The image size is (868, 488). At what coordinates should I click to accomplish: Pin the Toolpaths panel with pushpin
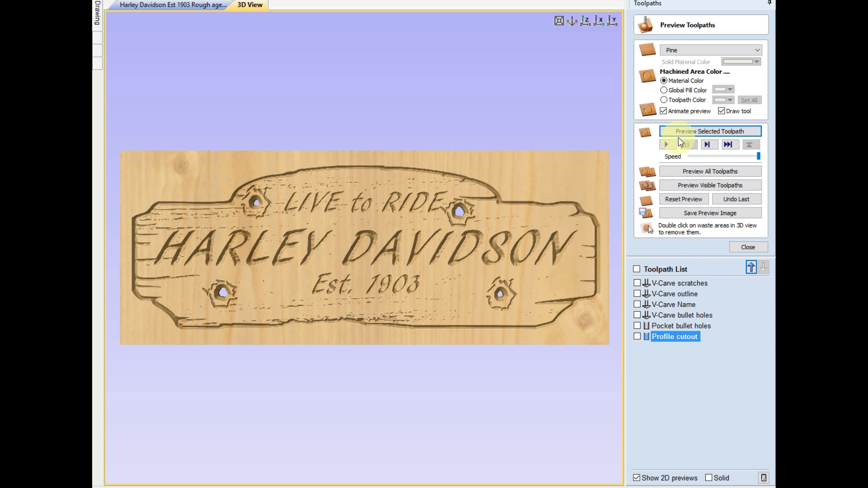[x=769, y=3]
